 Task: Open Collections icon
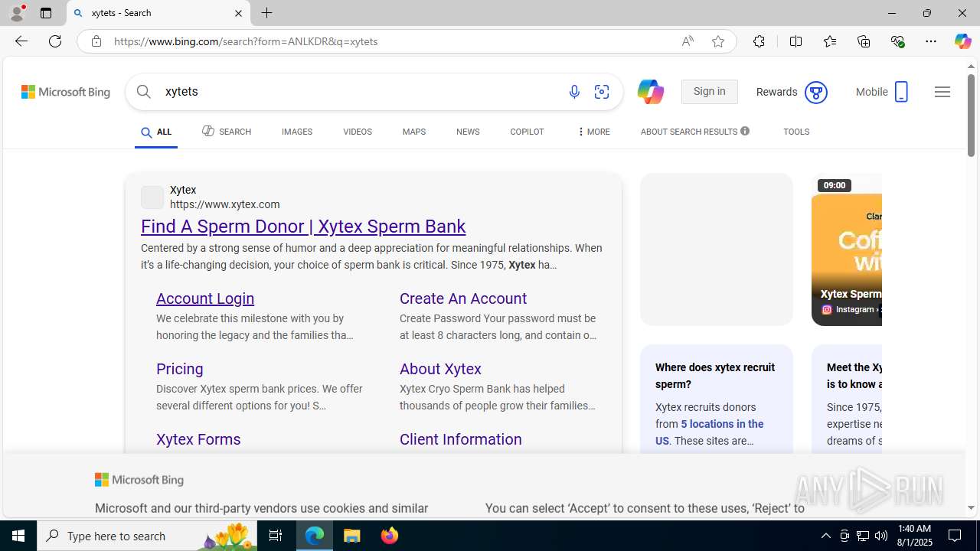point(864,41)
